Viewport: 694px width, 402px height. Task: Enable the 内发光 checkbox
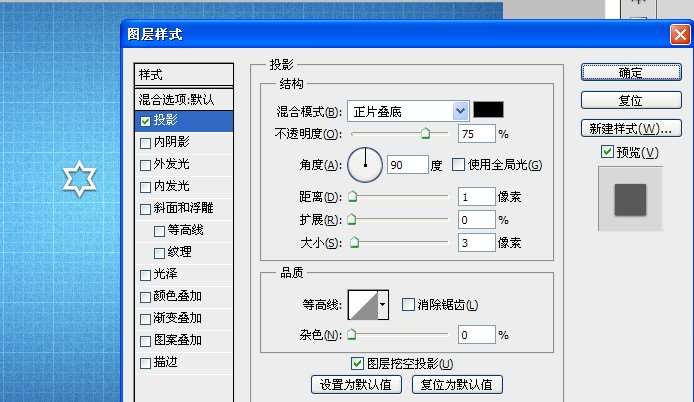(146, 187)
